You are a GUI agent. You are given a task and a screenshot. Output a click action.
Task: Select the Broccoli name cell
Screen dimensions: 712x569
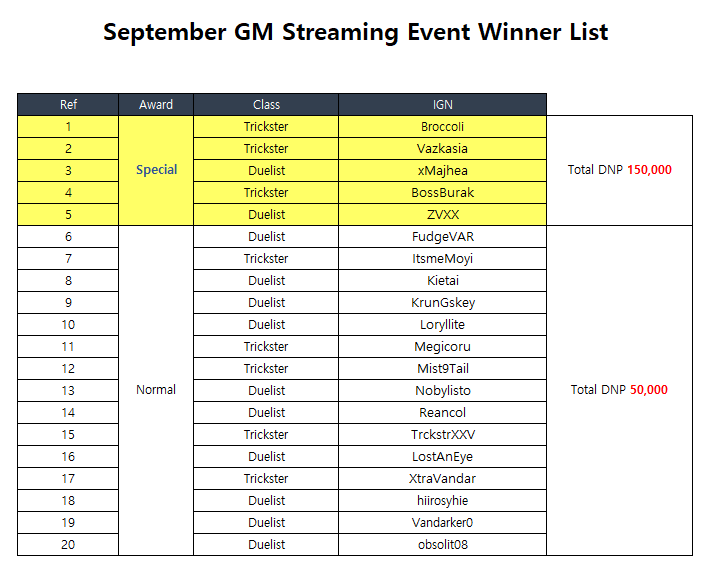click(442, 127)
